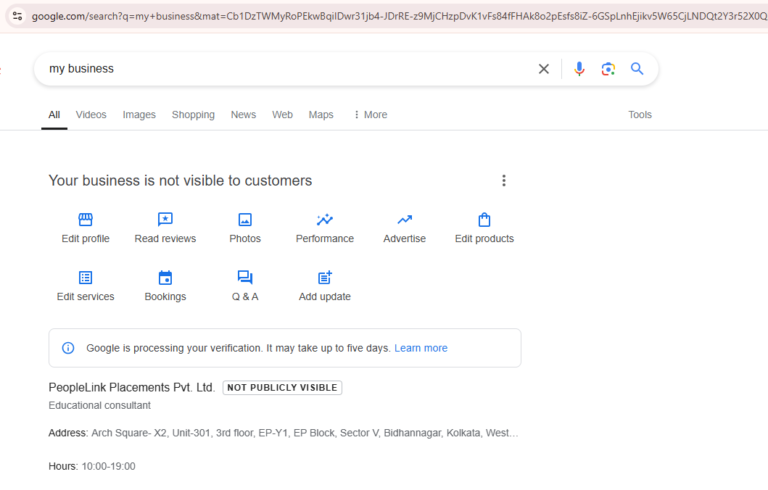Open the Edit profile storefront icon
The width and height of the screenshot is (768, 490).
[x=85, y=220]
